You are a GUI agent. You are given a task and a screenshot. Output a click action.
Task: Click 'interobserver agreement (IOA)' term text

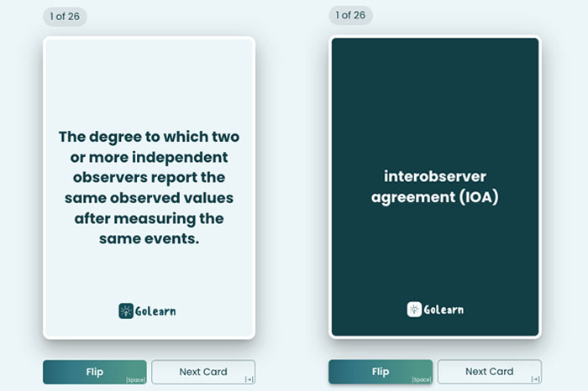coord(434,187)
